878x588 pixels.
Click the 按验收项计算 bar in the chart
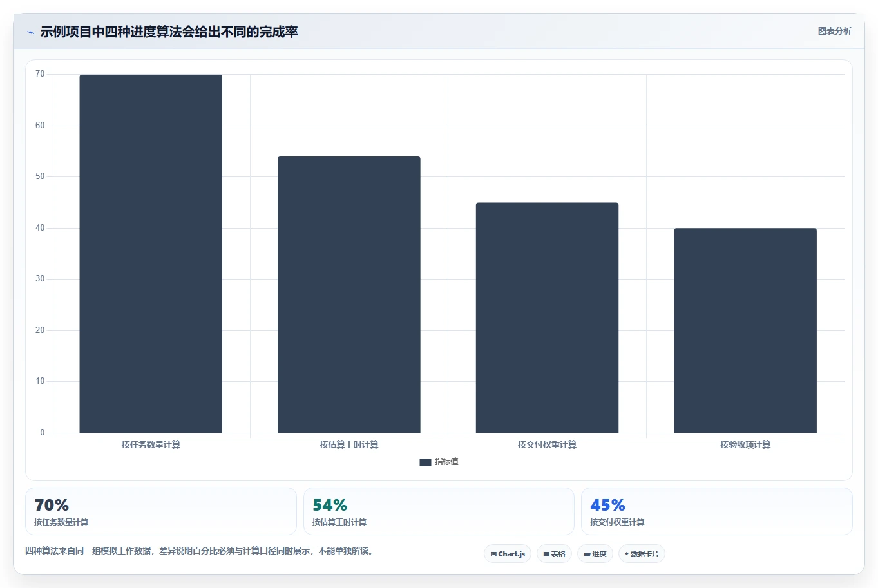[x=745, y=330]
